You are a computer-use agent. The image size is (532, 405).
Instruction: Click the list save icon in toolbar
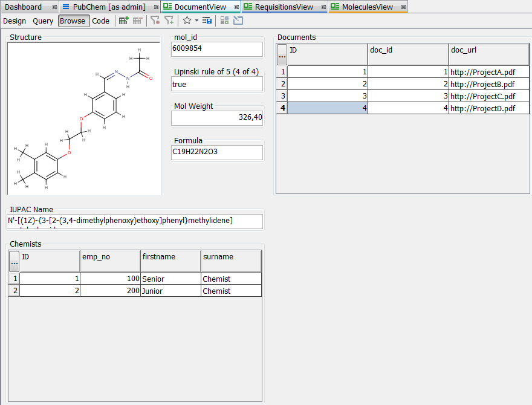point(207,21)
